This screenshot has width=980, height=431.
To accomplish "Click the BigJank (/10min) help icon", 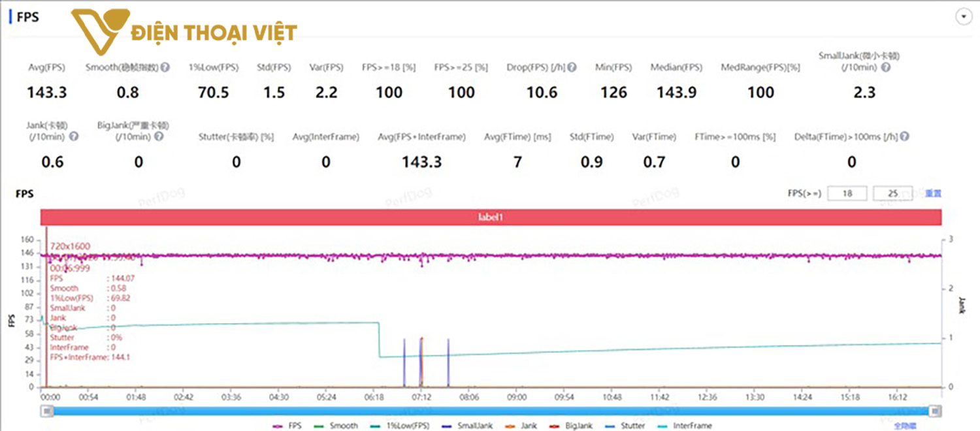I will coord(159,136).
